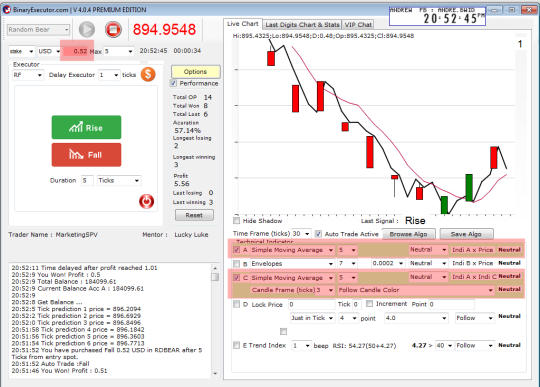Enable the Hide Shadow checkbox
This screenshot has height=387, width=540.
(x=237, y=220)
